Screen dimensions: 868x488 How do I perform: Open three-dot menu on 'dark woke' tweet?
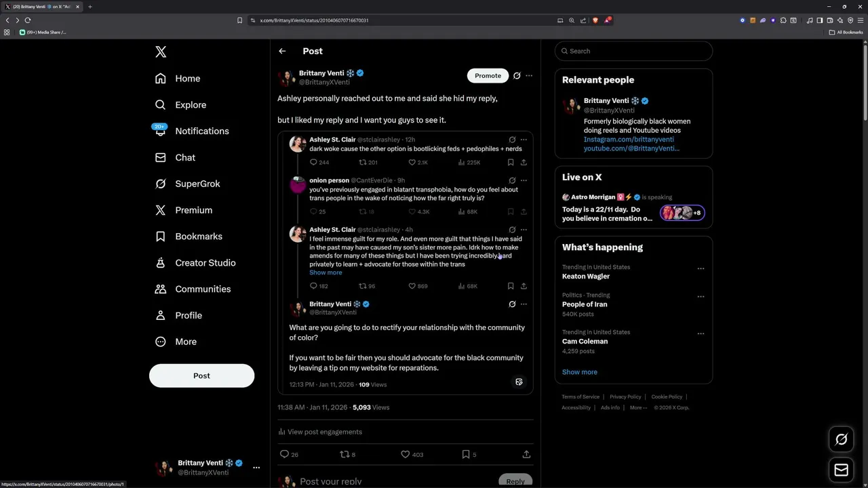pos(524,140)
